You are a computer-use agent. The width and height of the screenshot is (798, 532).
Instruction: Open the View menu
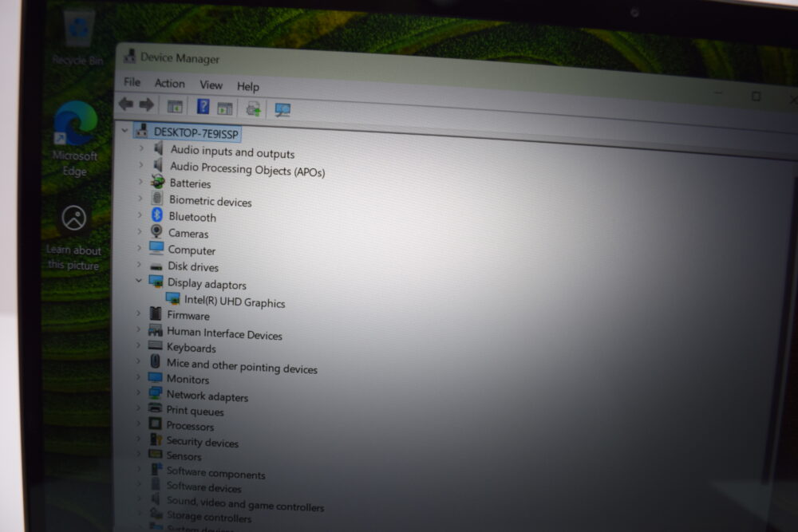click(x=211, y=85)
